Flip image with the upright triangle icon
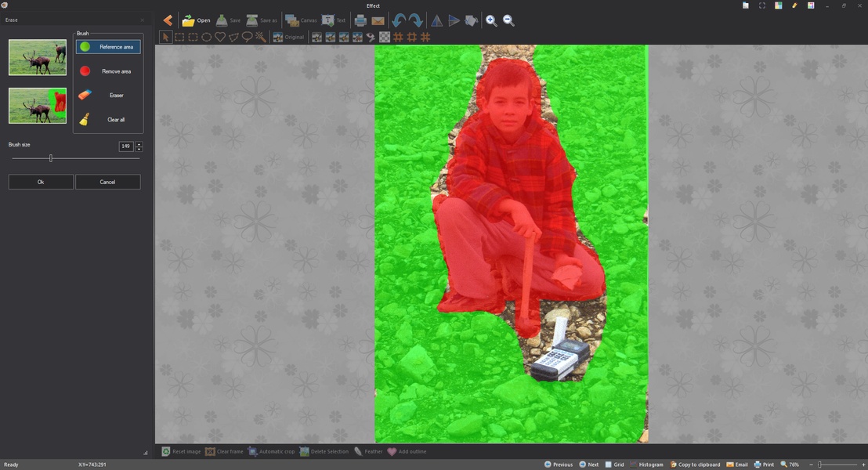 coord(437,20)
